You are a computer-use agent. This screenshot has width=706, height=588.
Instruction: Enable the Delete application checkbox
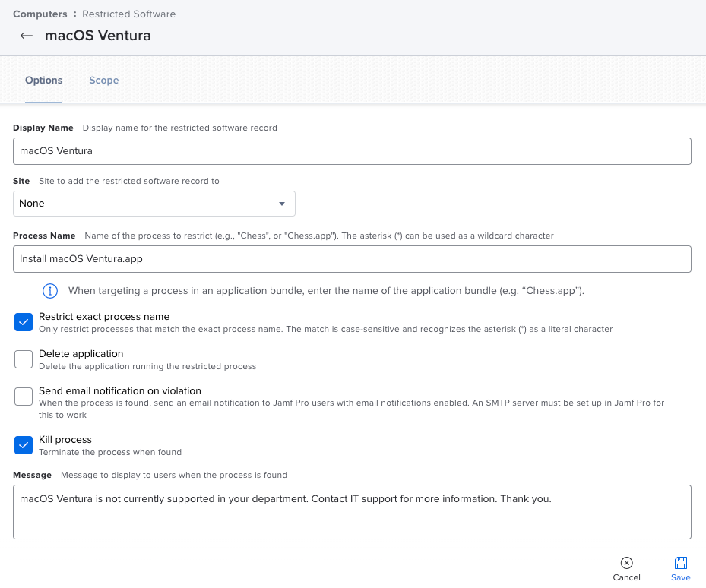click(24, 359)
